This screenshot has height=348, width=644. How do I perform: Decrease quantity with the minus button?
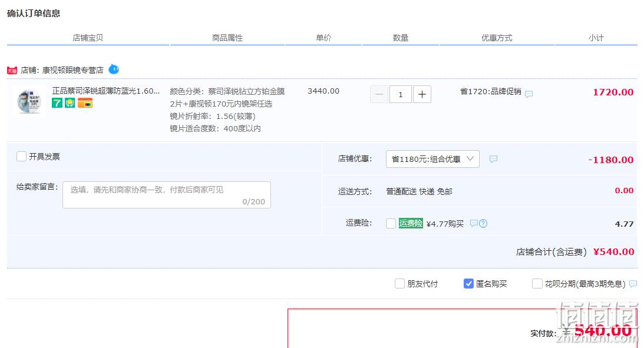pyautogui.click(x=379, y=94)
